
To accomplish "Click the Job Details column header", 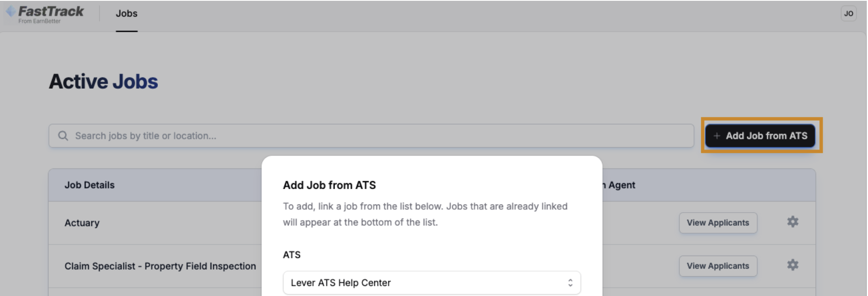I will (x=90, y=185).
